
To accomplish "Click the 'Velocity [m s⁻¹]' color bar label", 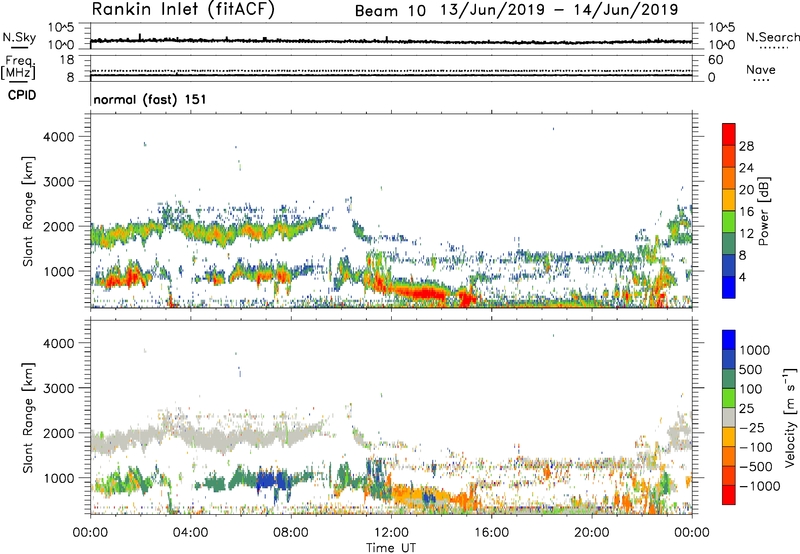I will click(790, 417).
